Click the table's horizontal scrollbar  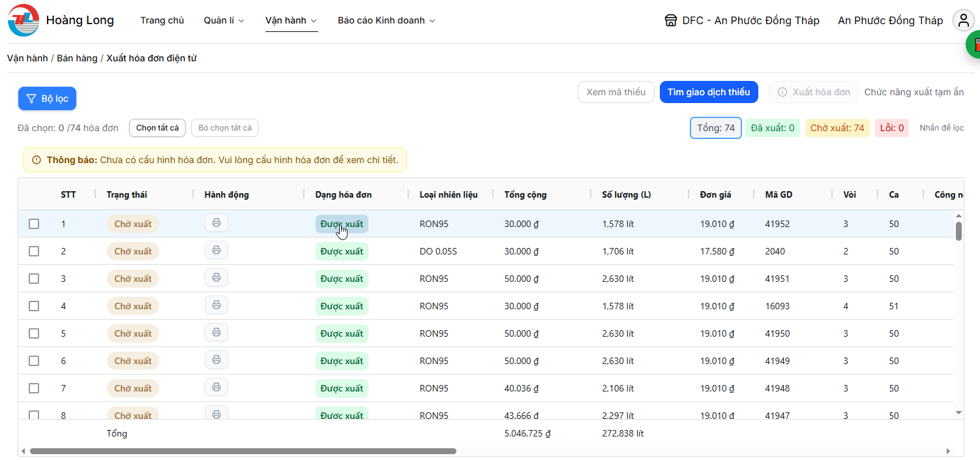[243, 451]
